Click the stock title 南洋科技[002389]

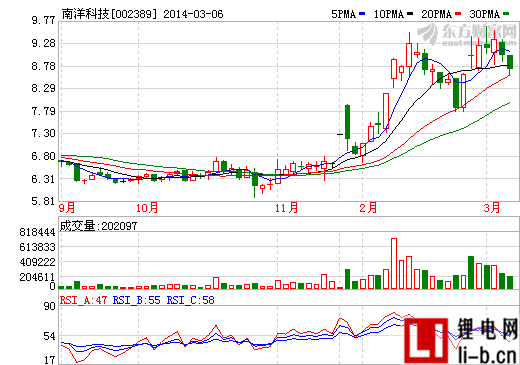109,14
